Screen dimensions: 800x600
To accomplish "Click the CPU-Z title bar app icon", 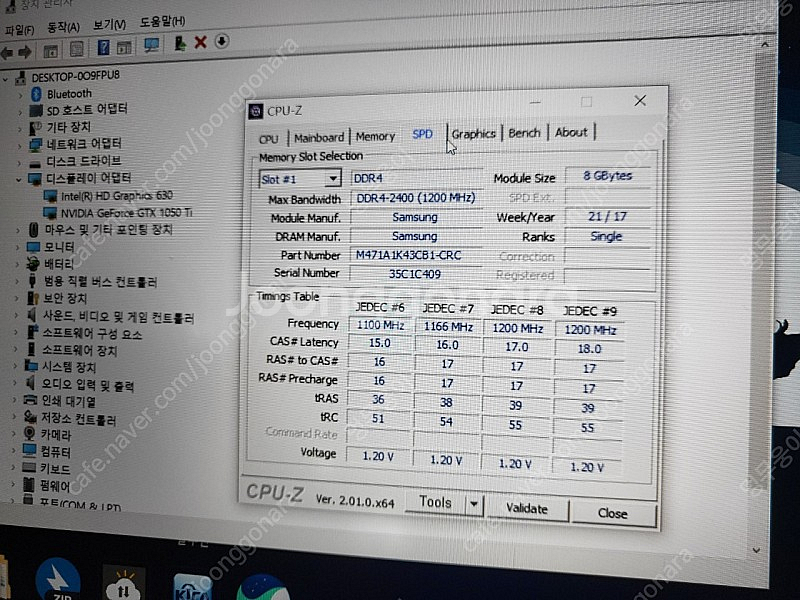I will point(256,111).
